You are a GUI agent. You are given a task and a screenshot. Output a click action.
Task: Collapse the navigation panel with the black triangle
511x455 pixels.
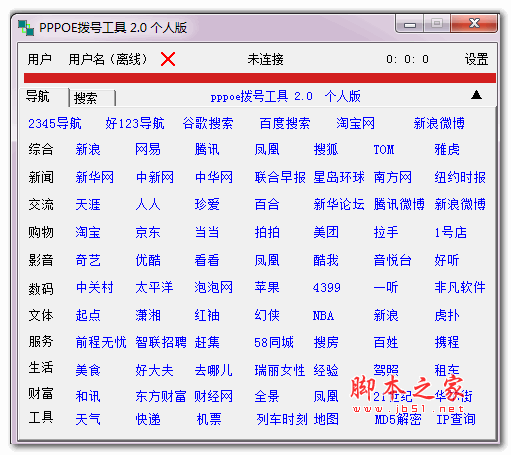click(x=476, y=95)
